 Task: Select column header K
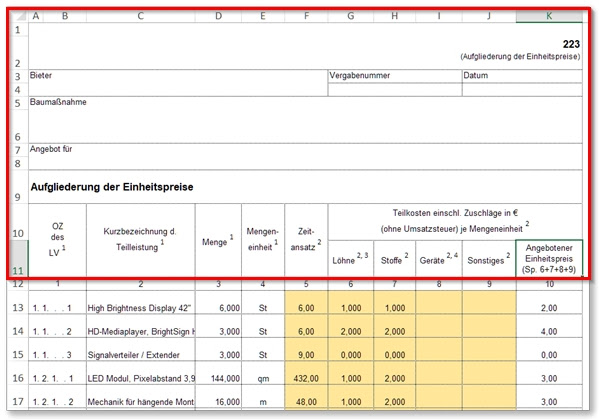coord(549,16)
